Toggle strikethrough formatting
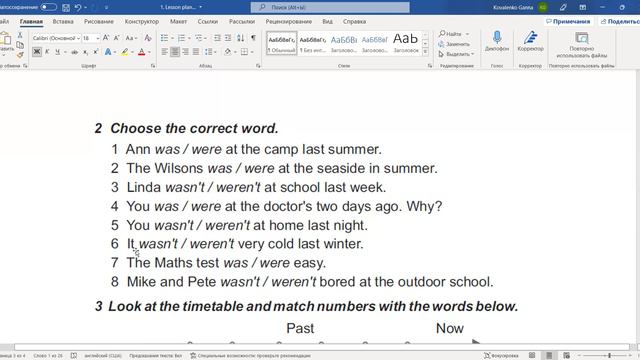640x360 pixels. click(x=74, y=52)
